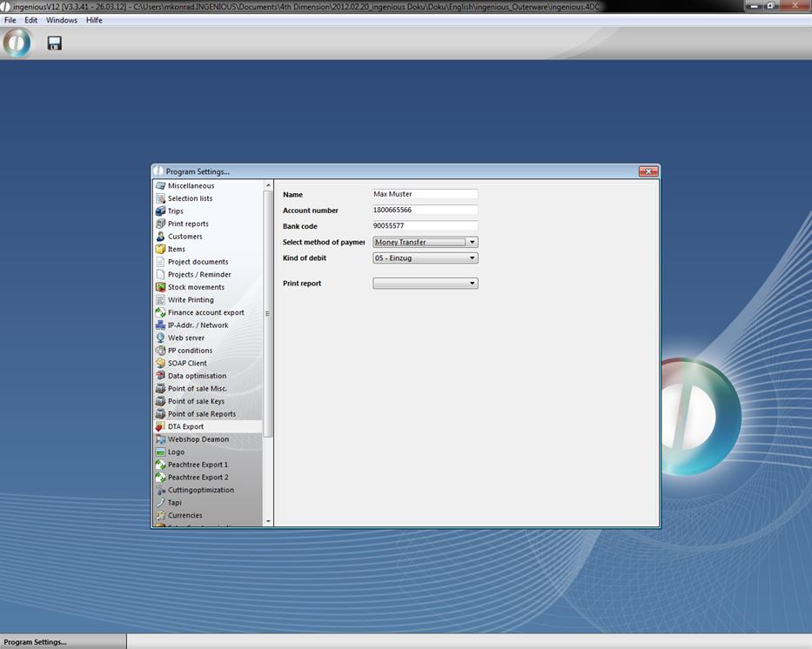Open the Edit menu
812x649 pixels.
pos(30,20)
